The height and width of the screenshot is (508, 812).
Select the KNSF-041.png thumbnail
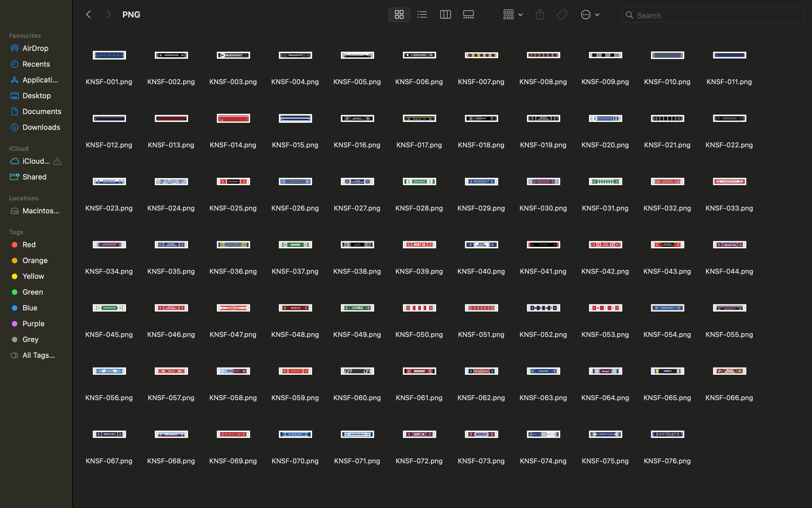(543, 245)
